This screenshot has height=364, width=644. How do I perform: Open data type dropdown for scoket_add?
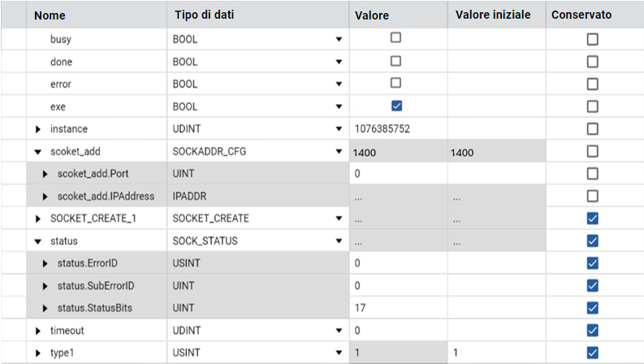tap(339, 152)
